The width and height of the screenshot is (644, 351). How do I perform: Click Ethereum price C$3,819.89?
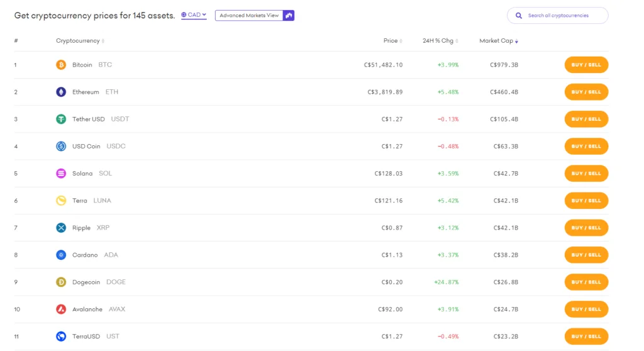[386, 92]
